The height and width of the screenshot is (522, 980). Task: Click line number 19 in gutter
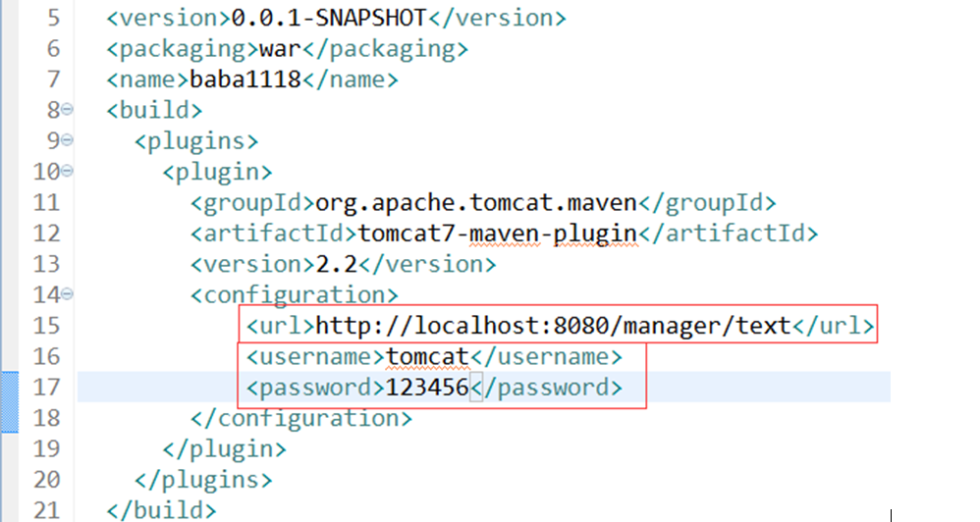click(46, 448)
